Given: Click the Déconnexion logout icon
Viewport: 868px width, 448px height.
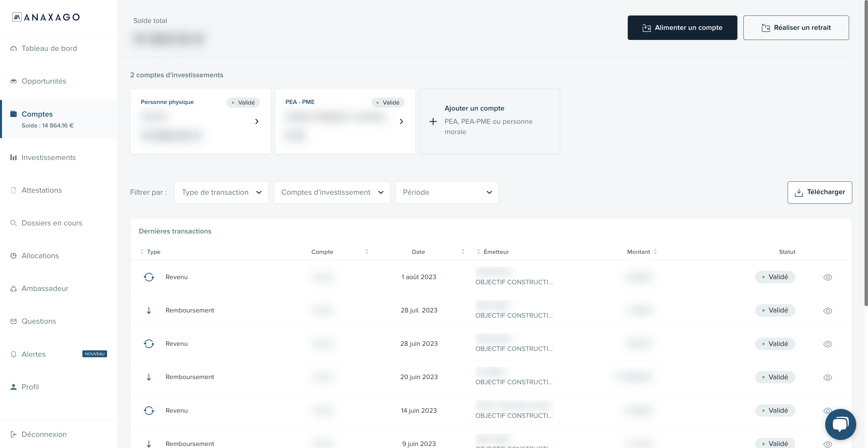Looking at the screenshot, I should 13,434.
